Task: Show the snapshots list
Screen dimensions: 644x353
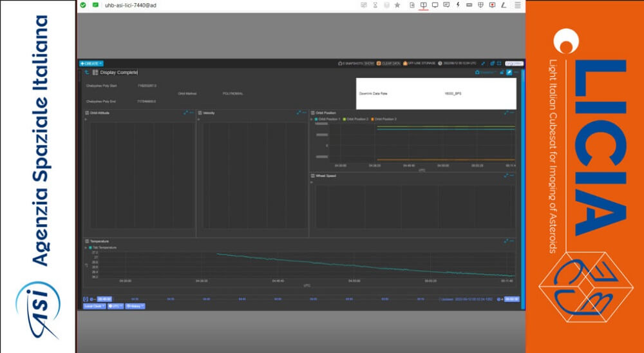Action: tap(369, 63)
